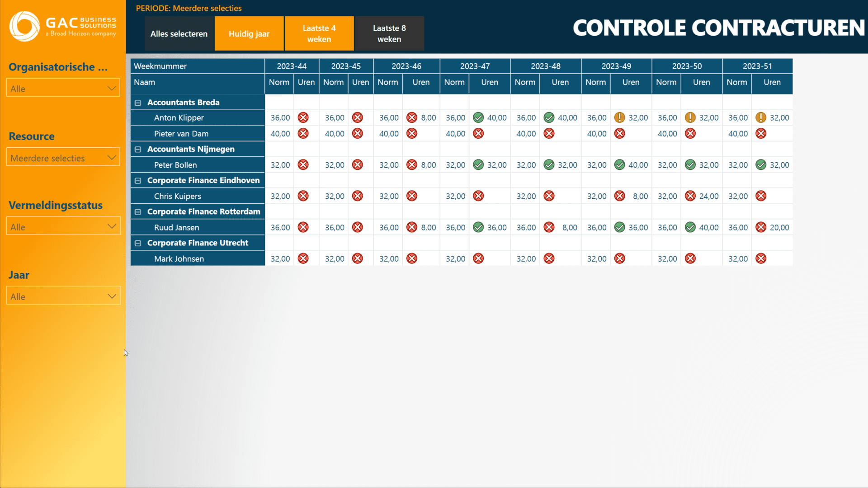
Task: Open the Resource dropdown
Action: pos(63,157)
